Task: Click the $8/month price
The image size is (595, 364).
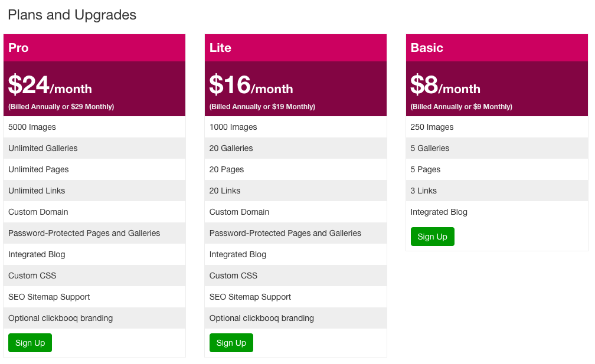Action: point(446,84)
